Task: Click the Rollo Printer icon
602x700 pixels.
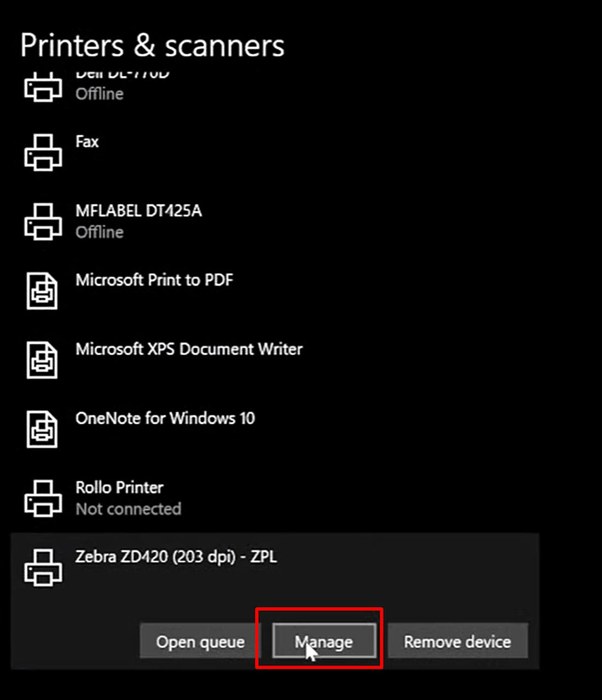Action: pos(43,499)
